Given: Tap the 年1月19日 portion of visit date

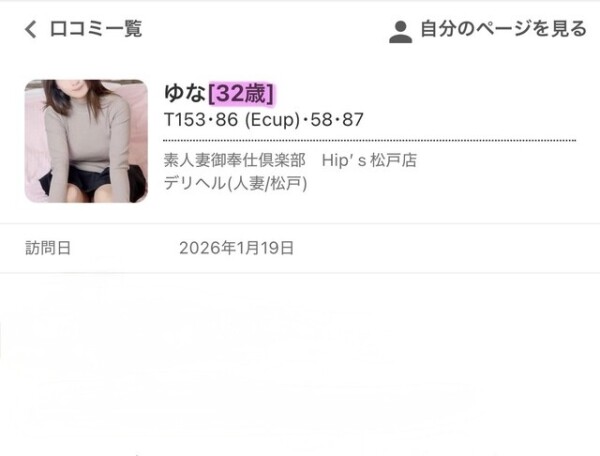Looking at the screenshot, I should [x=258, y=248].
